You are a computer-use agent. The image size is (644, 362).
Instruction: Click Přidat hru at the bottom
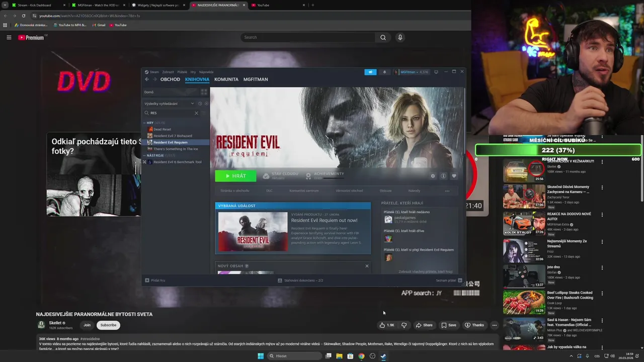(155, 281)
